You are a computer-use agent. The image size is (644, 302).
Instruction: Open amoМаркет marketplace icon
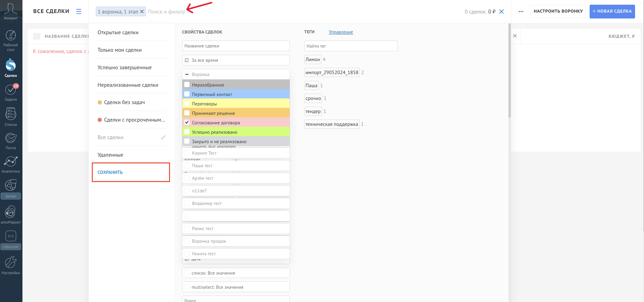tap(11, 212)
